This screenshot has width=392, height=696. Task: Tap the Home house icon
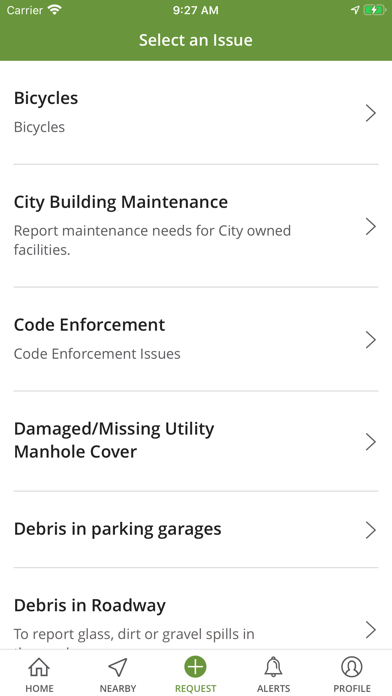(x=39, y=667)
